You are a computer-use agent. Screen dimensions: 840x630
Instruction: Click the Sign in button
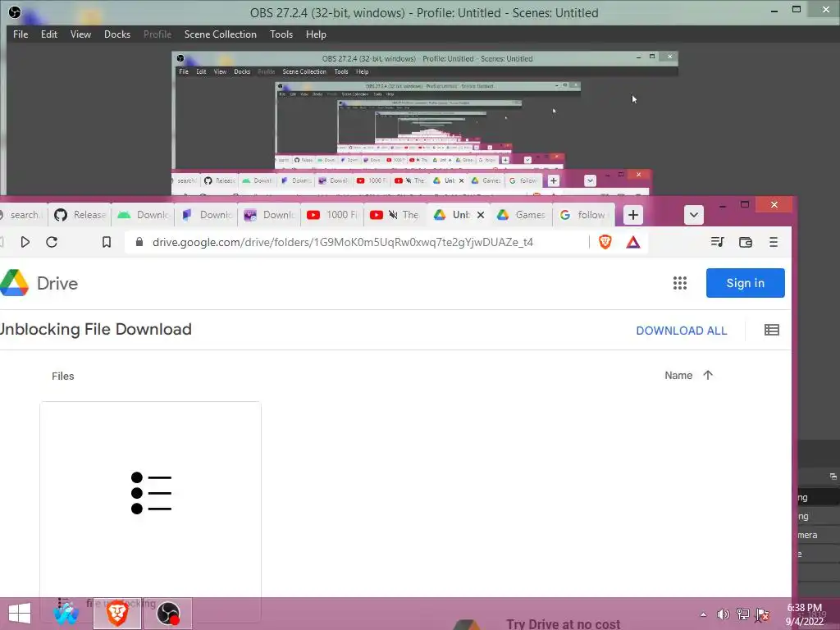745,283
